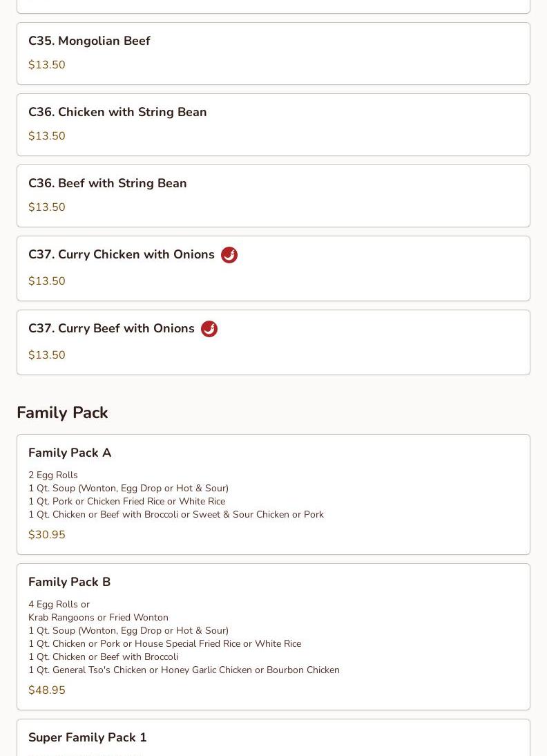Click the Pork or Chicken Fried Rice line
Screen dimensions: 547x756
tap(126, 502)
